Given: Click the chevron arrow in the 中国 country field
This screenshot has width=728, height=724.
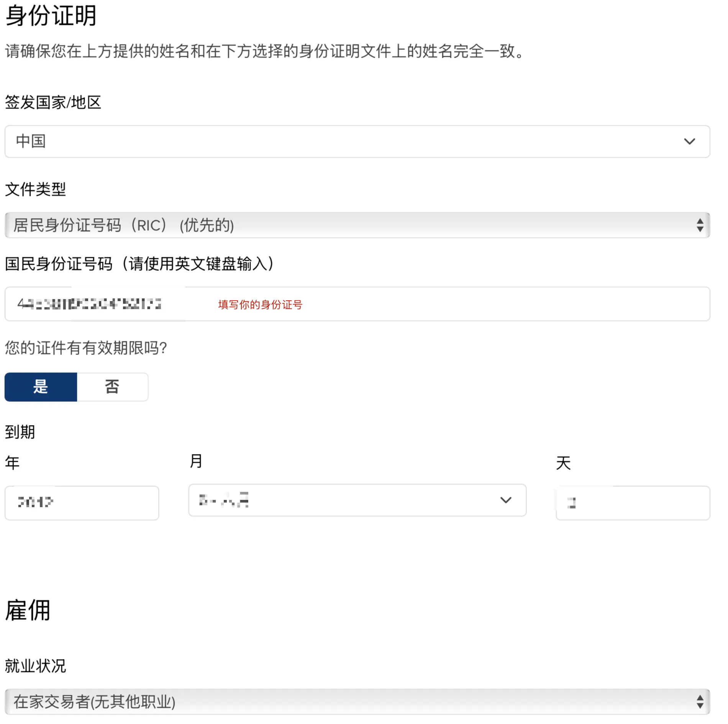Looking at the screenshot, I should (x=689, y=142).
